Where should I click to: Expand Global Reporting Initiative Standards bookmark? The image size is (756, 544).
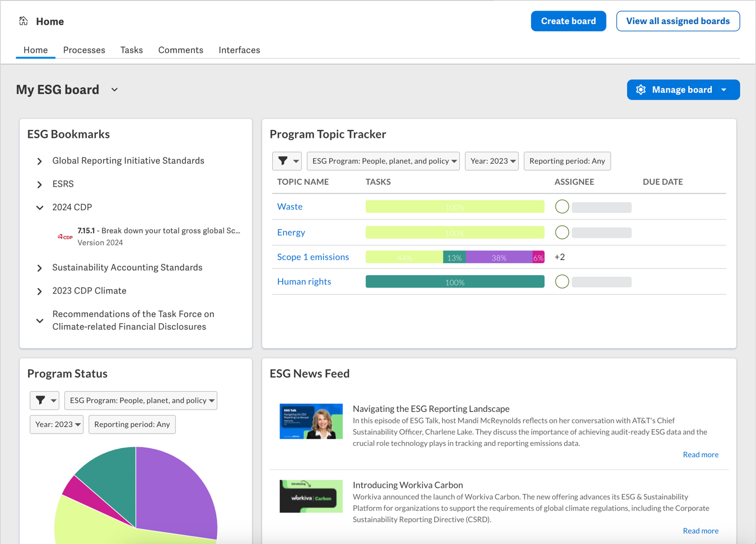pos(40,161)
